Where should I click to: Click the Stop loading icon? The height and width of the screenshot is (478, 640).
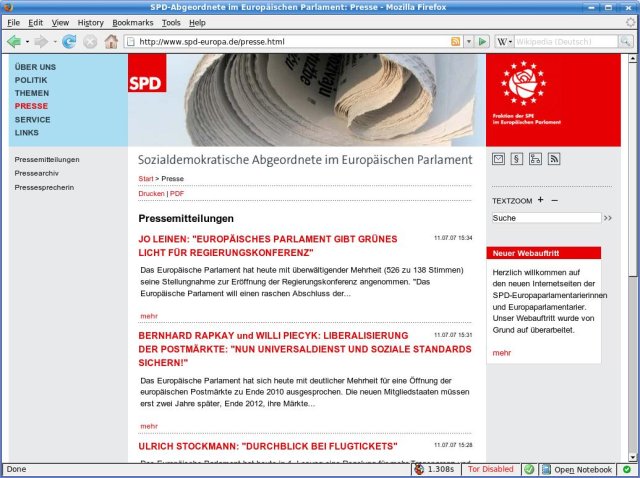point(90,41)
